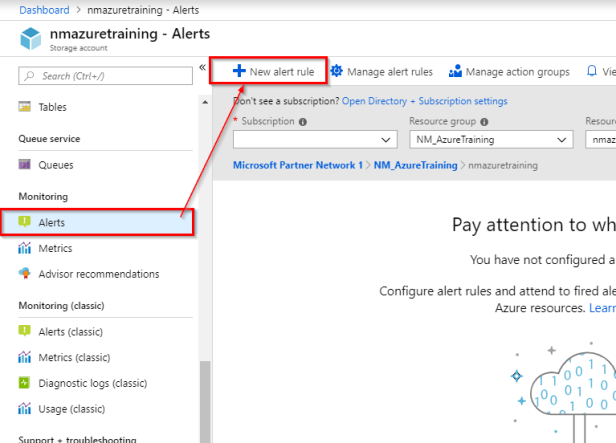
Task: Select the Tables sidebar item
Action: [x=53, y=107]
